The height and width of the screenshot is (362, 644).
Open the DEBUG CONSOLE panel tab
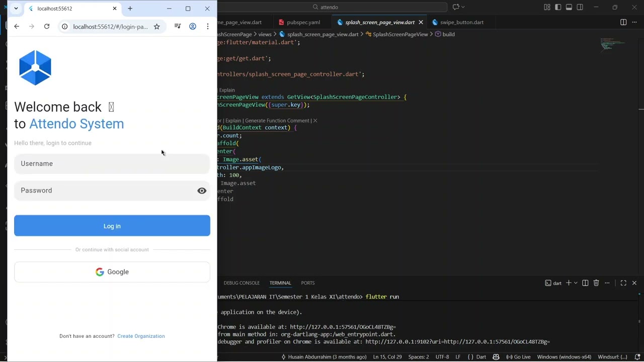pos(242,283)
